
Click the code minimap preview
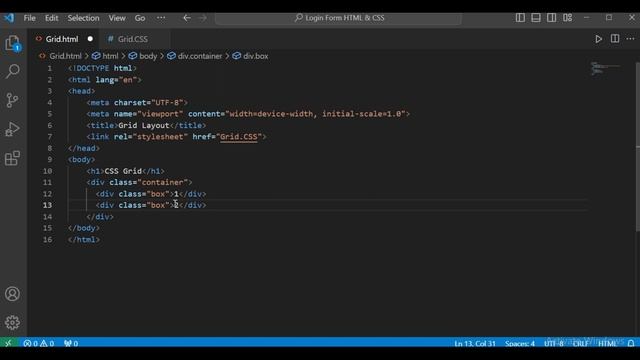(x=605, y=68)
